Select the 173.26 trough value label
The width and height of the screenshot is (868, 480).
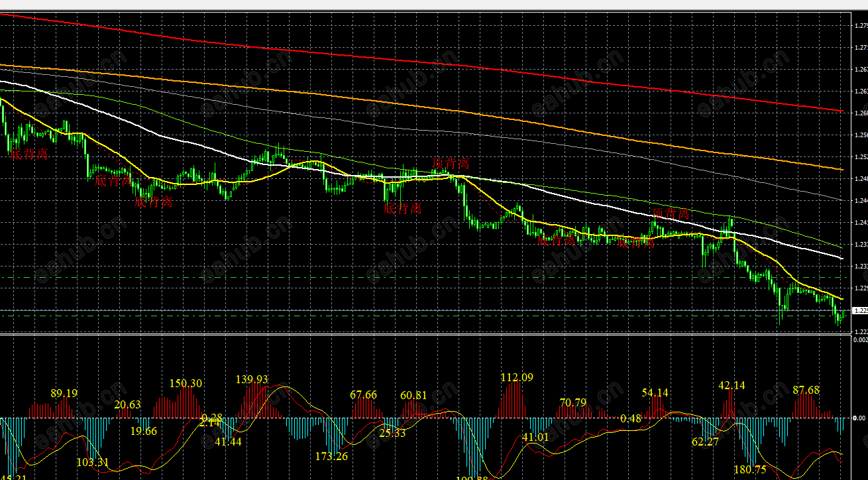click(x=332, y=457)
